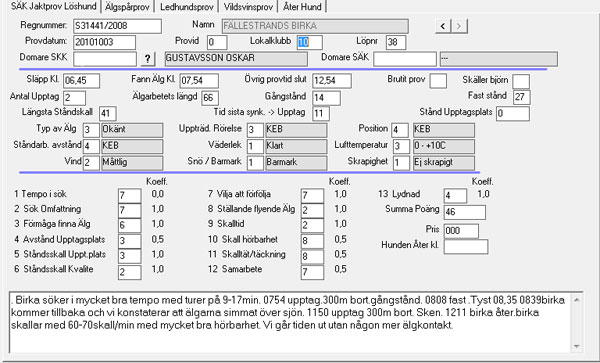Image resolution: width=600 pixels, height=363 pixels.
Task: Edit the Snö / Barmark code field
Action: click(x=255, y=163)
